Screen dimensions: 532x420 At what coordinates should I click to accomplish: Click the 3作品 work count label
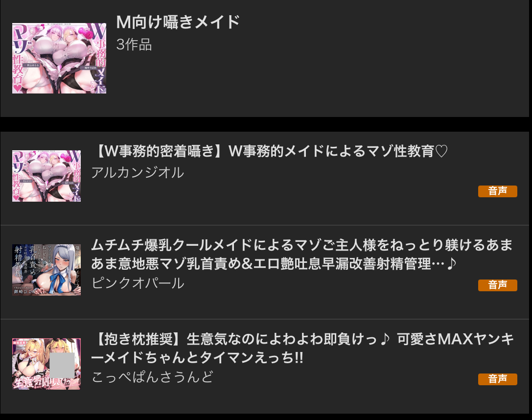tap(134, 45)
